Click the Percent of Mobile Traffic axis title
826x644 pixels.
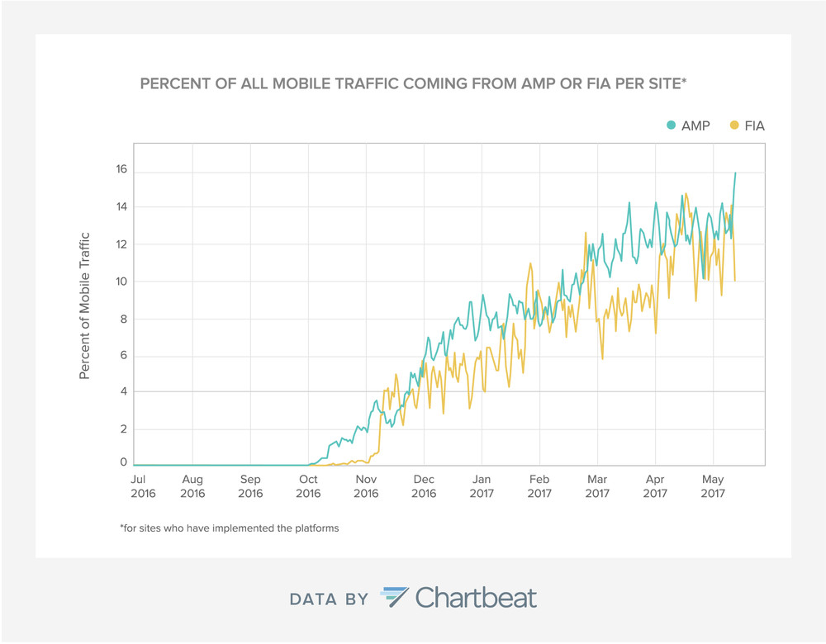coord(84,305)
